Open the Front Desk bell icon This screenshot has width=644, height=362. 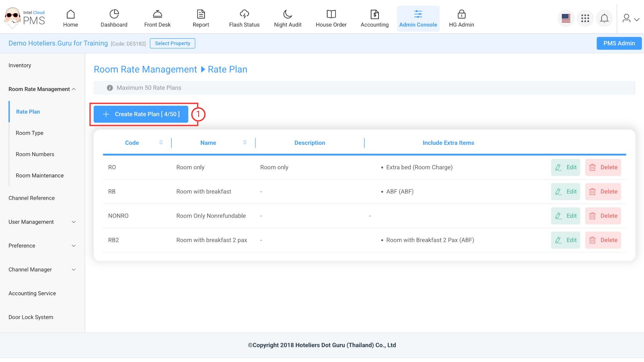[x=157, y=14]
